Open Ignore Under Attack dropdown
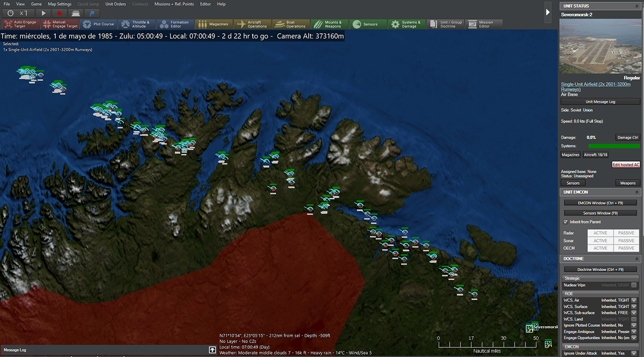Image resolution: width=644 pixels, height=357 pixels. [634, 353]
